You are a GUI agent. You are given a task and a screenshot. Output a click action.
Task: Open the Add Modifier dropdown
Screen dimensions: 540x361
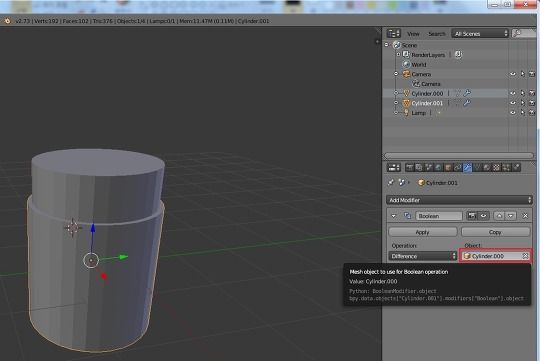[x=459, y=200]
